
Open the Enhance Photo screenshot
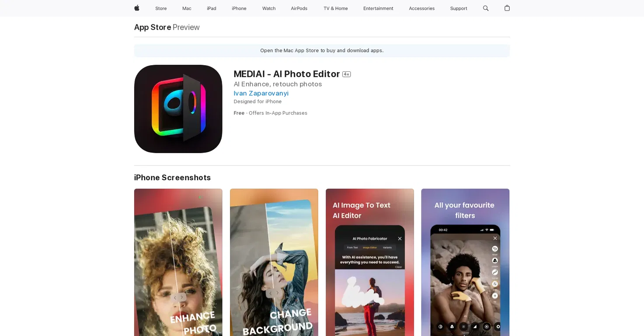click(x=178, y=262)
